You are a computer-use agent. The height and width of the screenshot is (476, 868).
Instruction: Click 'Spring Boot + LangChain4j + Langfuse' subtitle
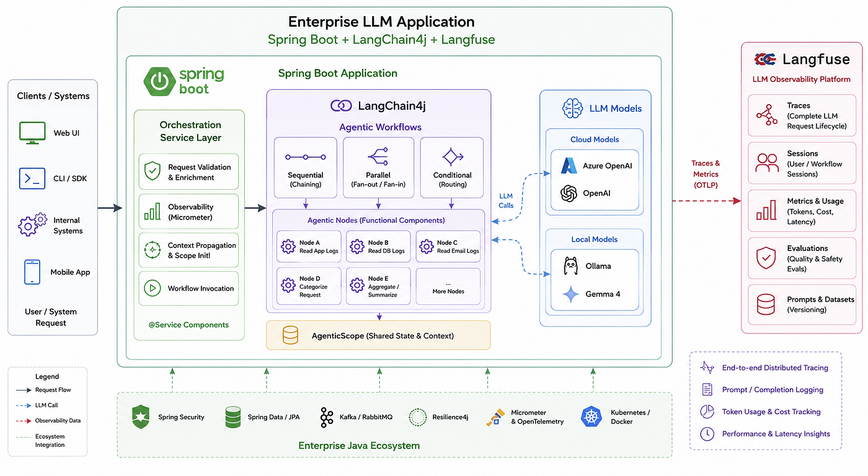[x=381, y=40]
